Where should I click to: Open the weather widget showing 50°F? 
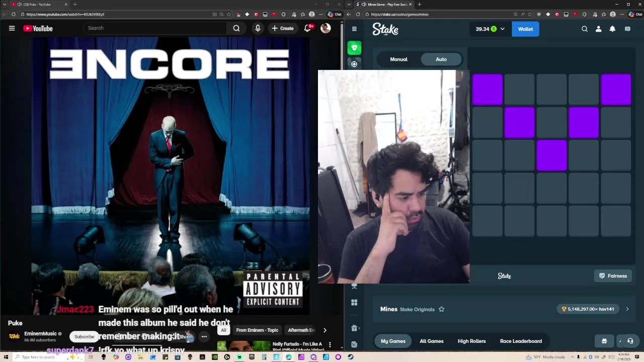coord(546,357)
